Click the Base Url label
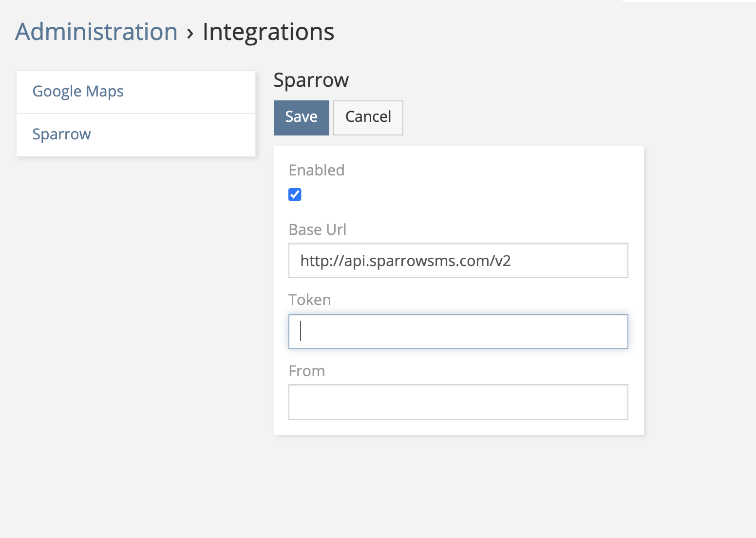The image size is (756, 538). (x=317, y=230)
